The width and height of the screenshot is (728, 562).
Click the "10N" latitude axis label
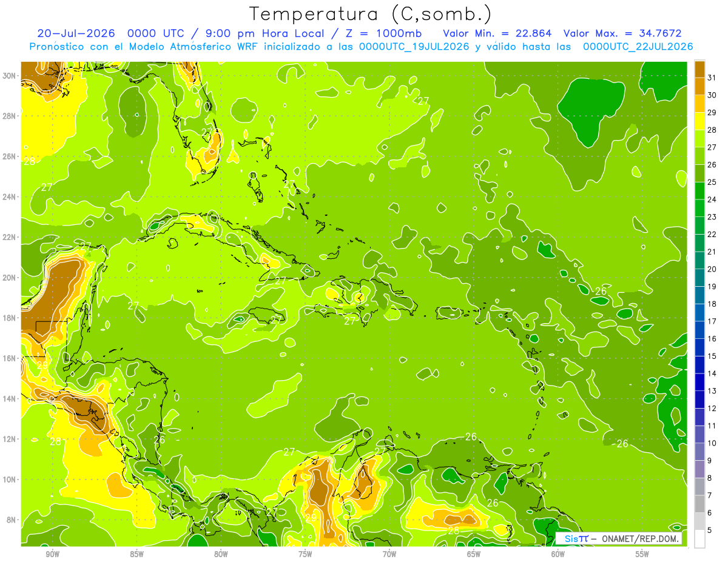click(9, 479)
